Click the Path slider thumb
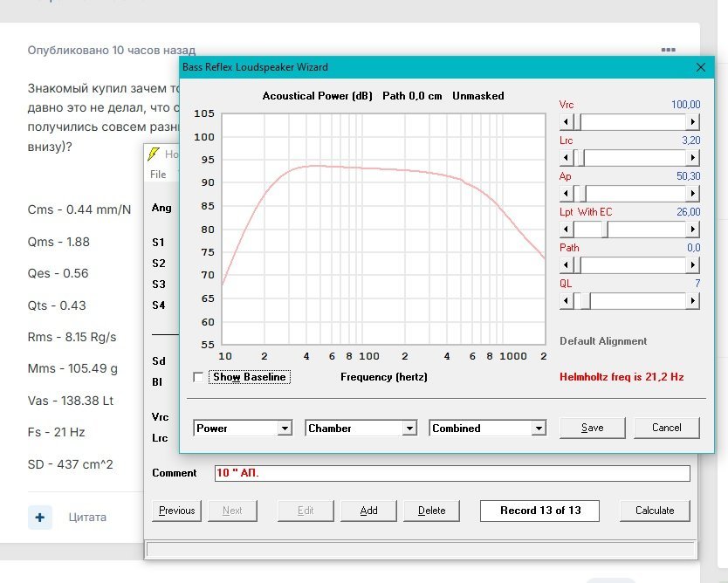728x583 pixels. click(x=577, y=265)
